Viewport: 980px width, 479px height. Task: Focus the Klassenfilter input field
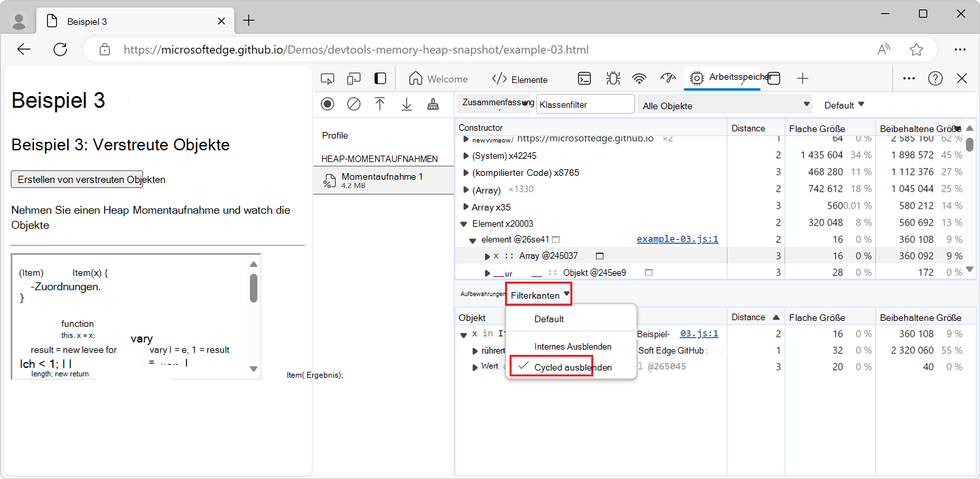(x=585, y=105)
